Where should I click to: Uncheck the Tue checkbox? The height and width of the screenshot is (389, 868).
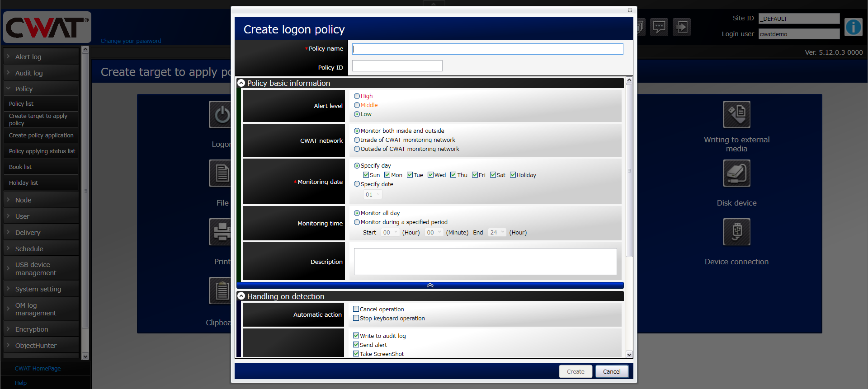click(x=410, y=175)
